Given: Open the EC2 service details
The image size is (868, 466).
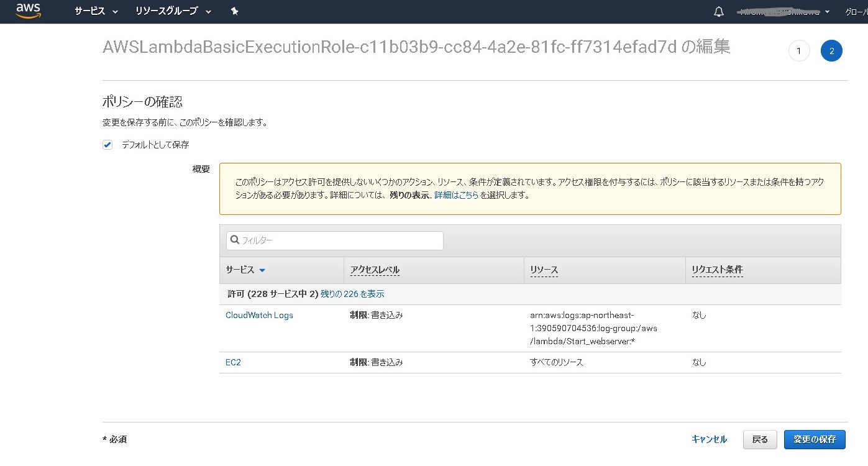Looking at the screenshot, I should (x=233, y=362).
